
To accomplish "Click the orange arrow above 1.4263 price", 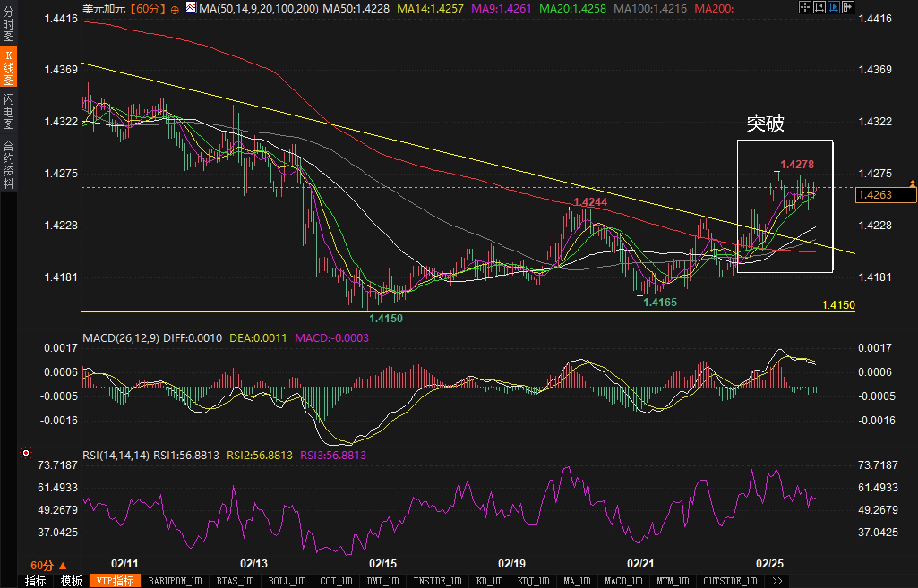I will pyautogui.click(x=912, y=183).
